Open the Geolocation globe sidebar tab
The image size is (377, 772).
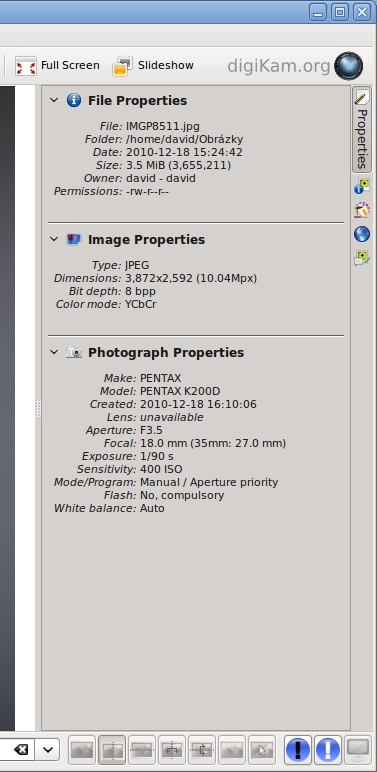point(362,234)
